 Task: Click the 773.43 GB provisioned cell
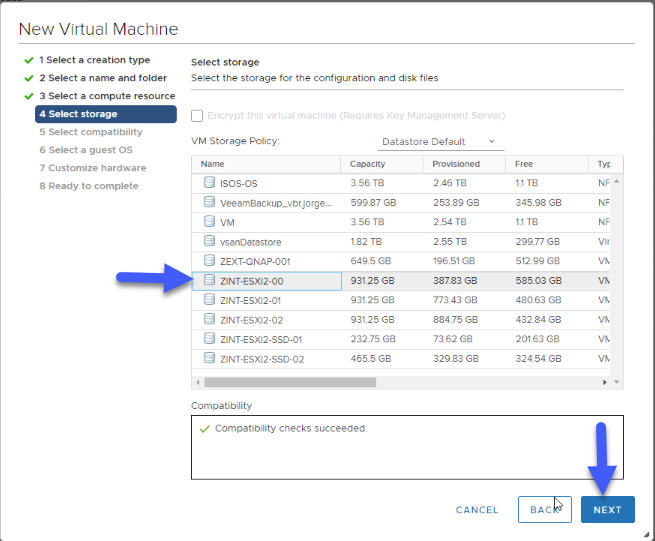pyautogui.click(x=455, y=300)
